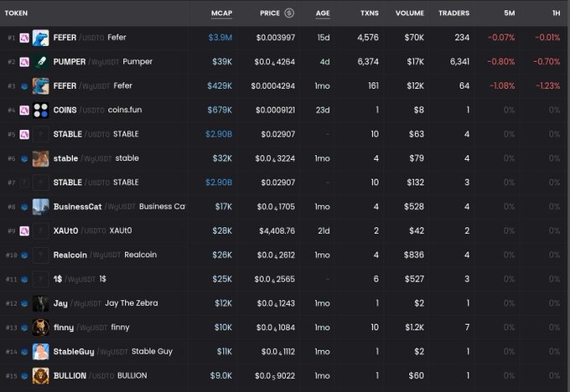This screenshot has width=570, height=392.
Task: Click the 4,576 transactions value
Action: click(x=368, y=38)
